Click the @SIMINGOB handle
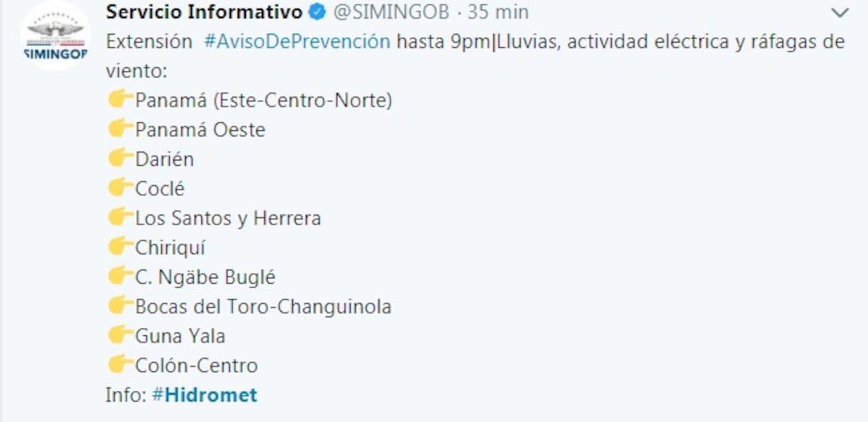Image resolution: width=868 pixels, height=422 pixels. tap(391, 12)
